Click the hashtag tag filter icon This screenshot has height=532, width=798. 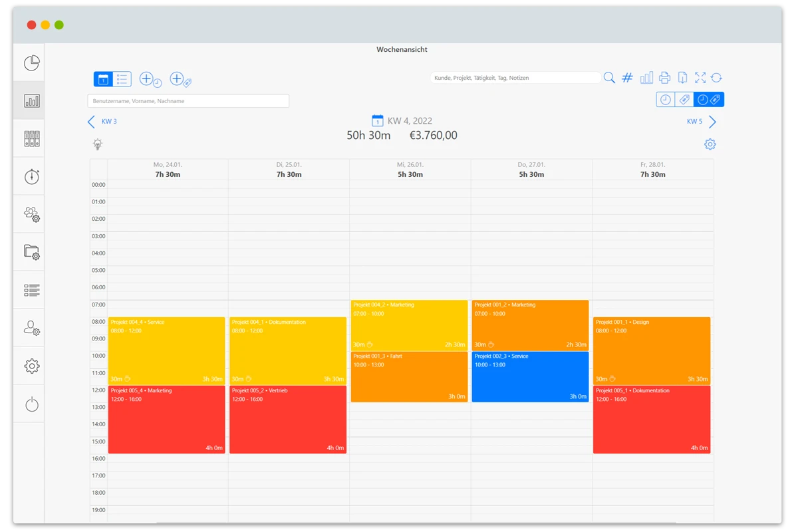627,78
